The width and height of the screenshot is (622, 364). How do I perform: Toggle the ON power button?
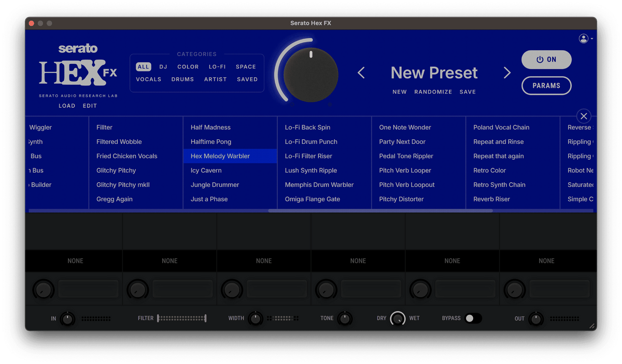click(x=546, y=60)
